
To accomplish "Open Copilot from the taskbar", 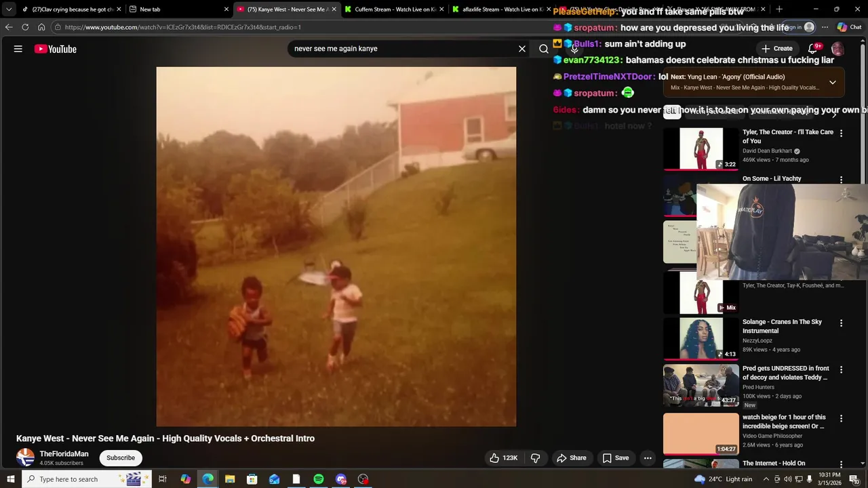I will coord(185,479).
